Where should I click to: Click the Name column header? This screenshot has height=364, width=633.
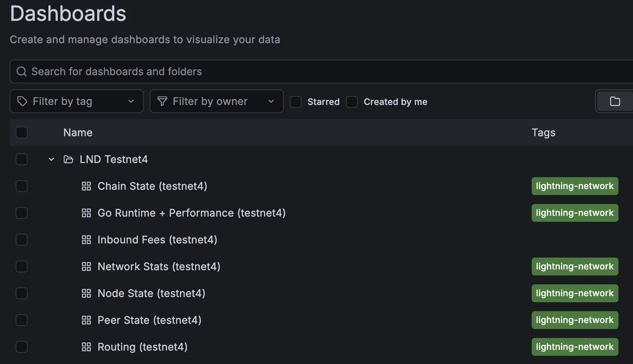coord(78,132)
